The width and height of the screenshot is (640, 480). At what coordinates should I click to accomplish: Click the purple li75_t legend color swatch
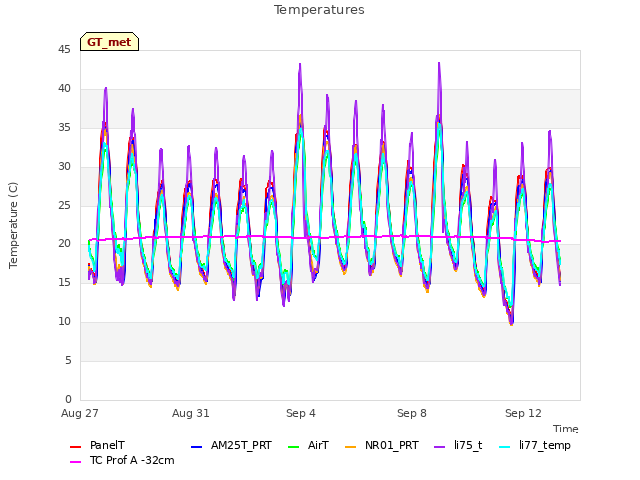coord(439,447)
